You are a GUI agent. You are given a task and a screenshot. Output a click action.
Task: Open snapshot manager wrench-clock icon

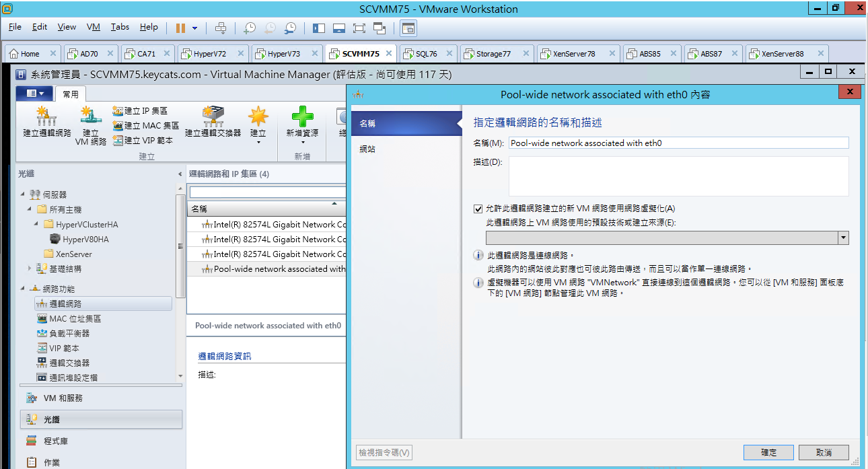290,28
